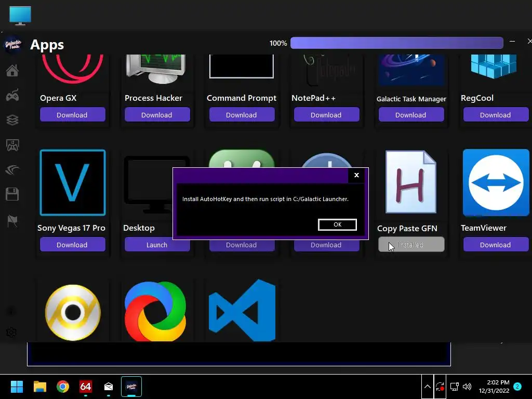Image resolution: width=532 pixels, height=399 pixels.
Task: Click the Galactic Task Manager label
Action: pos(411,99)
